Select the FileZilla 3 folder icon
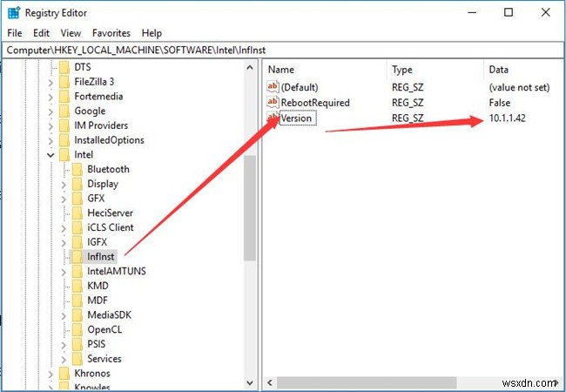The image size is (566, 392). tap(64, 82)
